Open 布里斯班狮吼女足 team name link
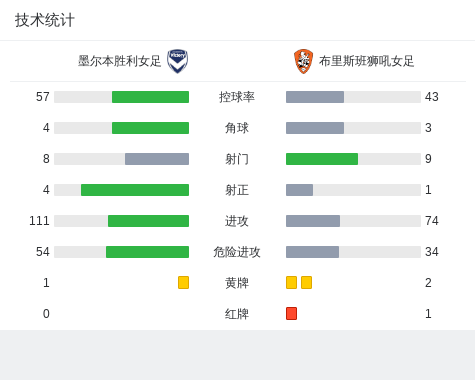This screenshot has height=380, width=475. (366, 61)
